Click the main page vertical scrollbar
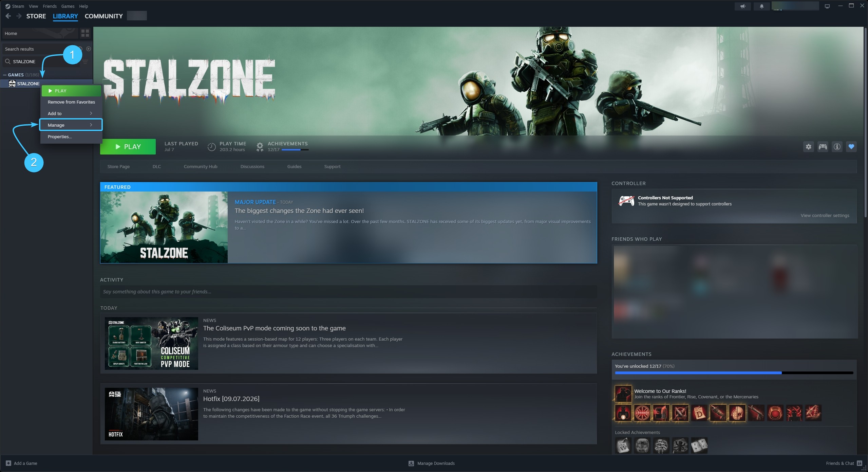This screenshot has width=868, height=472. click(866, 122)
